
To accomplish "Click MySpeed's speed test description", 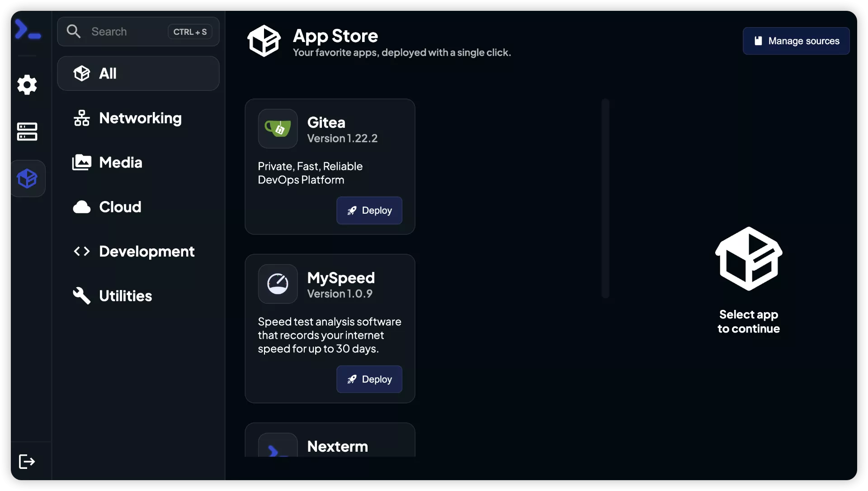I will (330, 335).
